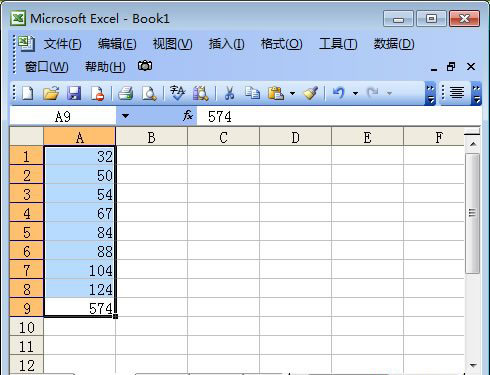Click the Permission restricted document icon

[97, 93]
